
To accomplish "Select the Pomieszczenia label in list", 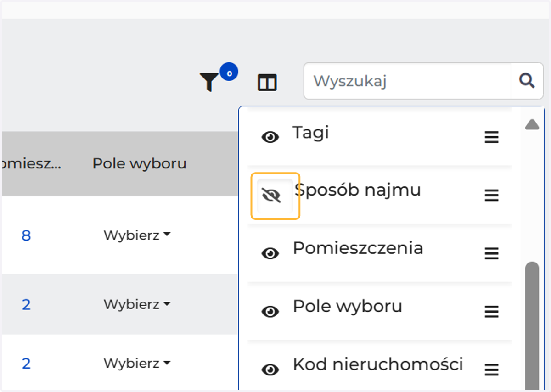I will 358,248.
